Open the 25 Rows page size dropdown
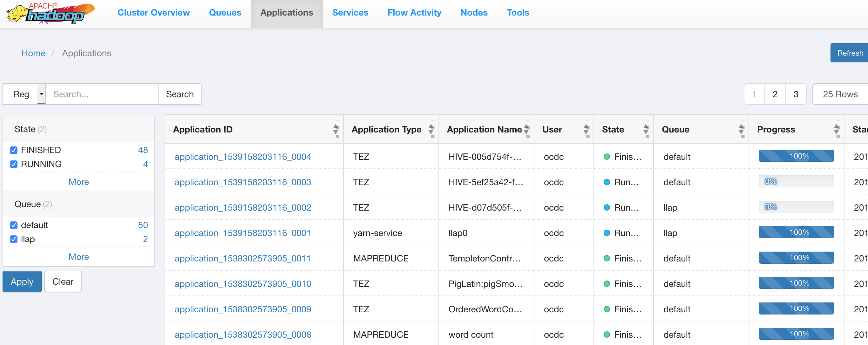 840,94
